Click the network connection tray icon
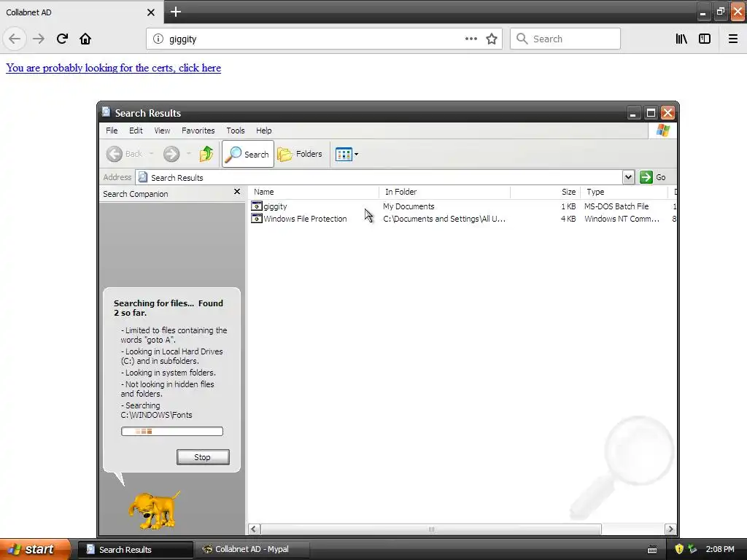747x560 pixels. 692,549
